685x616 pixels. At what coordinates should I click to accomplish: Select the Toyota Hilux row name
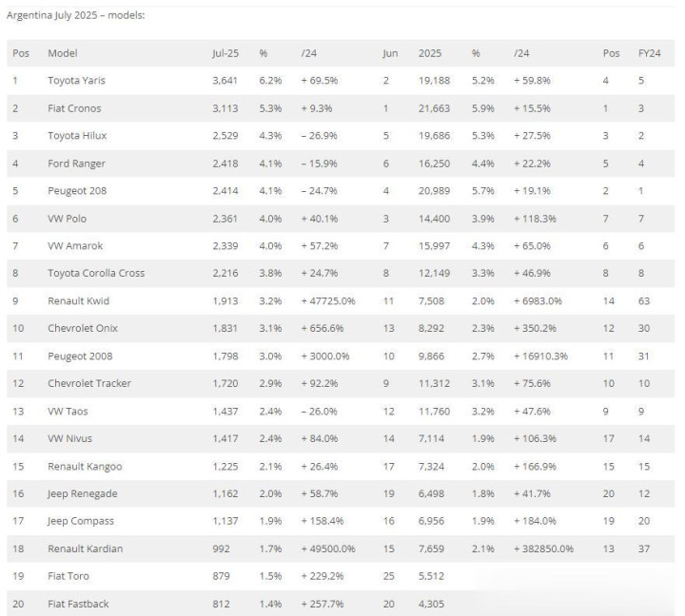click(76, 136)
